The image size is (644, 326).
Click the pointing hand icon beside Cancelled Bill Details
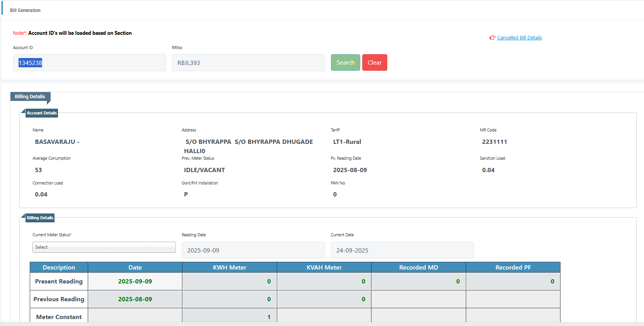(x=492, y=38)
